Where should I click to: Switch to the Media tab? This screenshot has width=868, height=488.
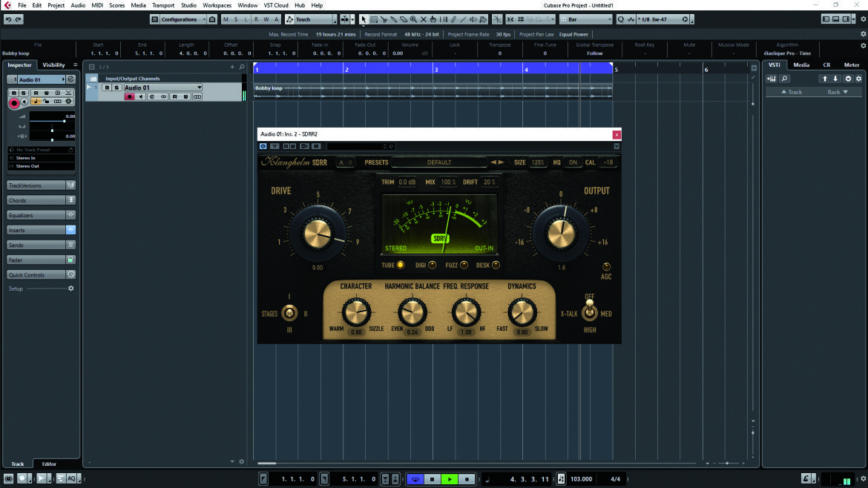coord(801,65)
